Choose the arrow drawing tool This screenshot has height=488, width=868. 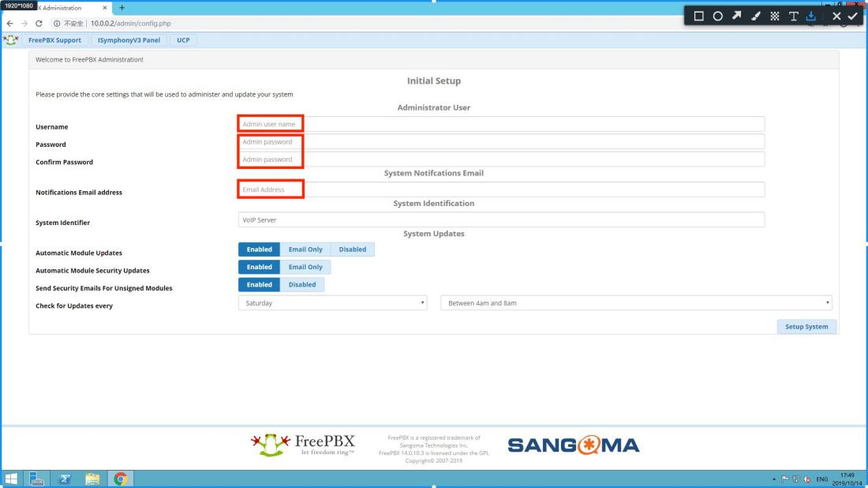[x=737, y=16]
